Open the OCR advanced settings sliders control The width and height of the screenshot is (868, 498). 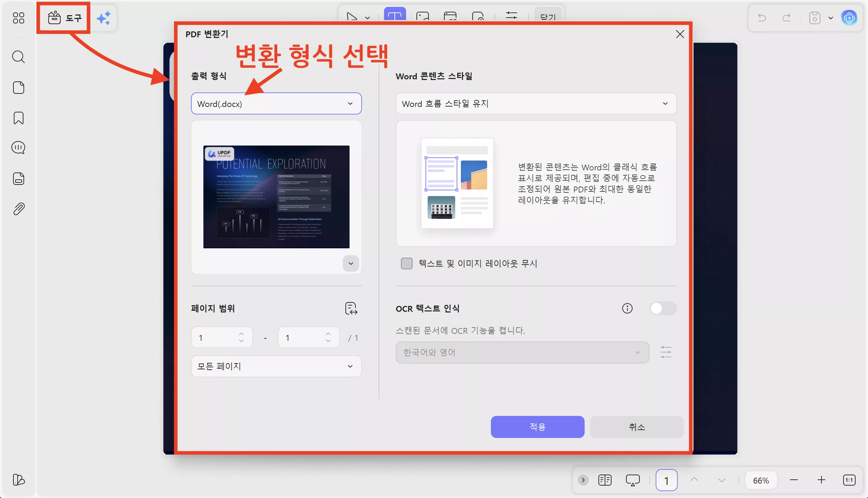point(666,352)
